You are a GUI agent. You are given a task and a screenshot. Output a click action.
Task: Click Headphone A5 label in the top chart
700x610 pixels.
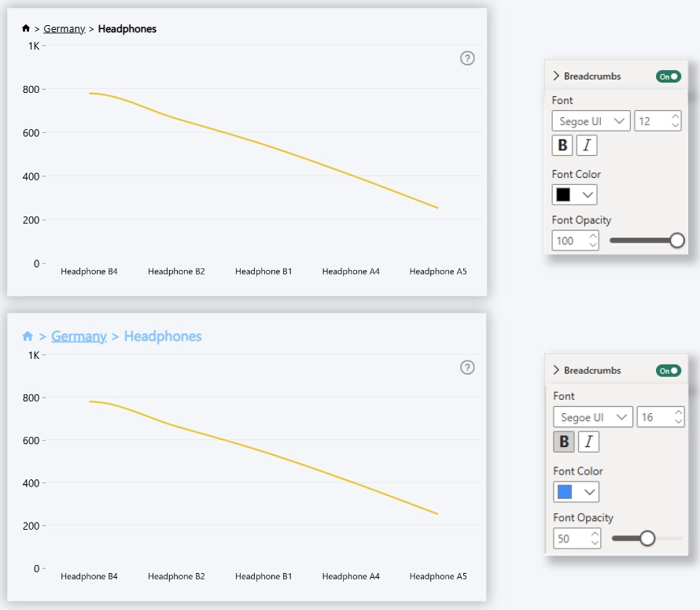(x=438, y=272)
